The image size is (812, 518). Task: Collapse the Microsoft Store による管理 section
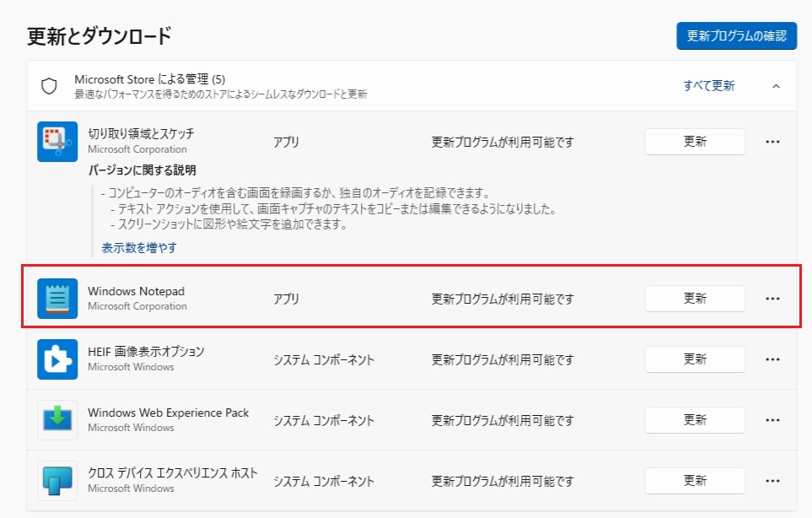click(x=776, y=86)
